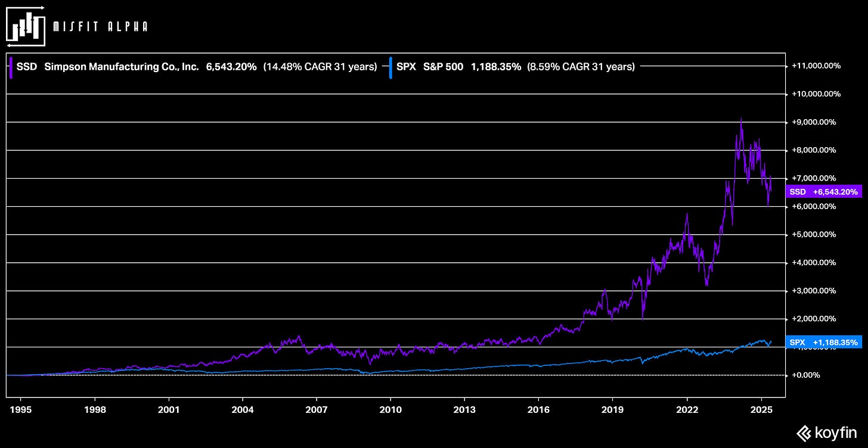This screenshot has height=448, width=868.
Task: Click the 2019 x-axis year label
Action: (613, 410)
